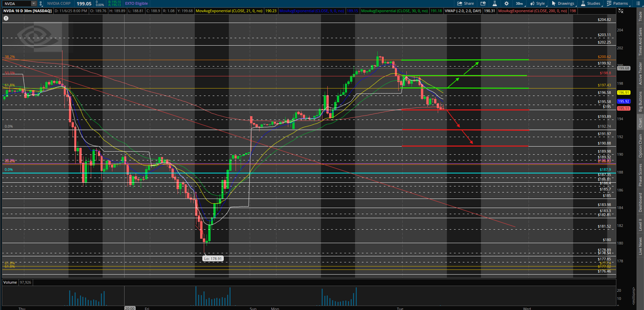Click the yellow 196.91 price tag on axis

point(624,92)
